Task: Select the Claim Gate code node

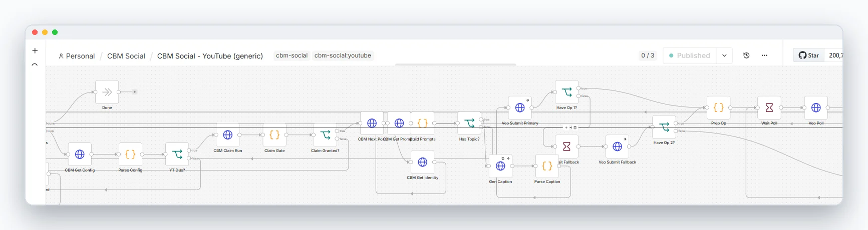Action: tap(274, 135)
